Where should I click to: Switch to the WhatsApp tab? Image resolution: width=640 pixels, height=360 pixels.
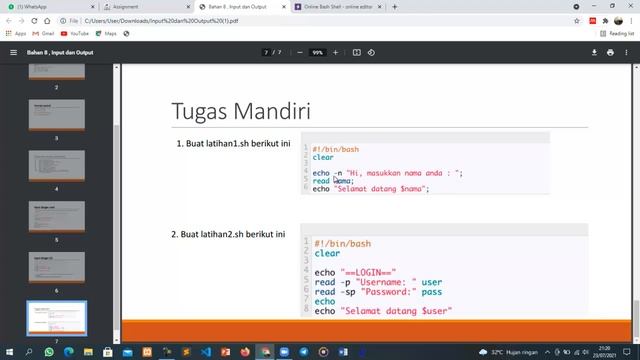(x=51, y=7)
